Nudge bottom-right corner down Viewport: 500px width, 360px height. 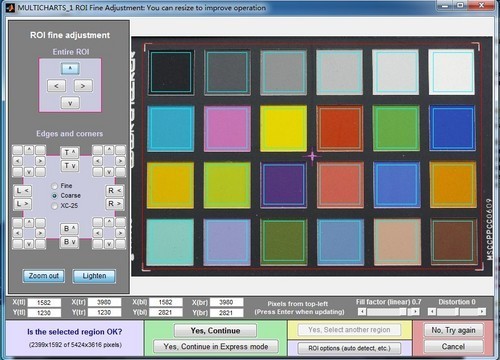(109, 244)
